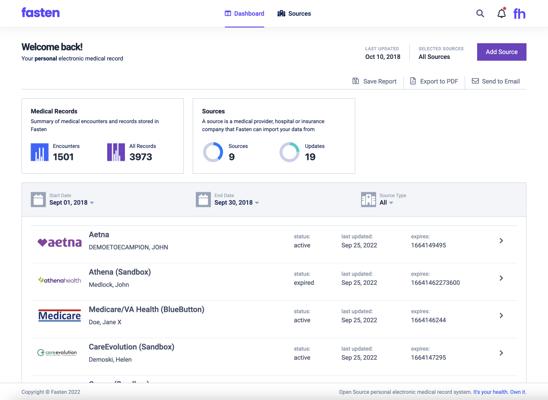Click the Sources donut chart
Image resolution: width=548 pixels, height=400 pixels.
pos(213,152)
